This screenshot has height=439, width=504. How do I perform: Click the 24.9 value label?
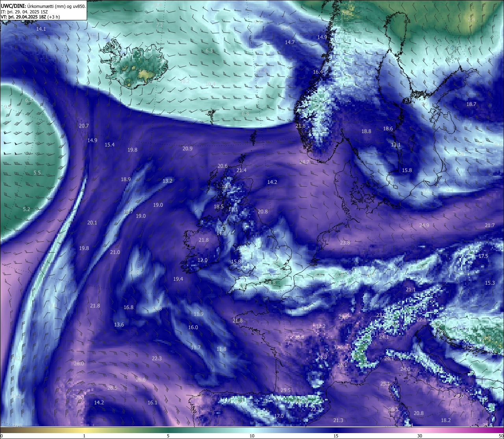coord(424,226)
